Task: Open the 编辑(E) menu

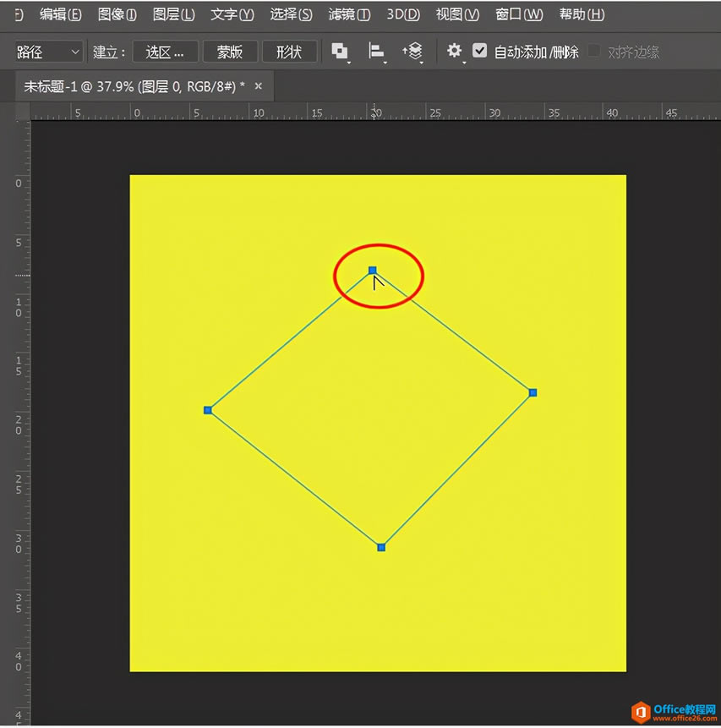Action: point(60,15)
